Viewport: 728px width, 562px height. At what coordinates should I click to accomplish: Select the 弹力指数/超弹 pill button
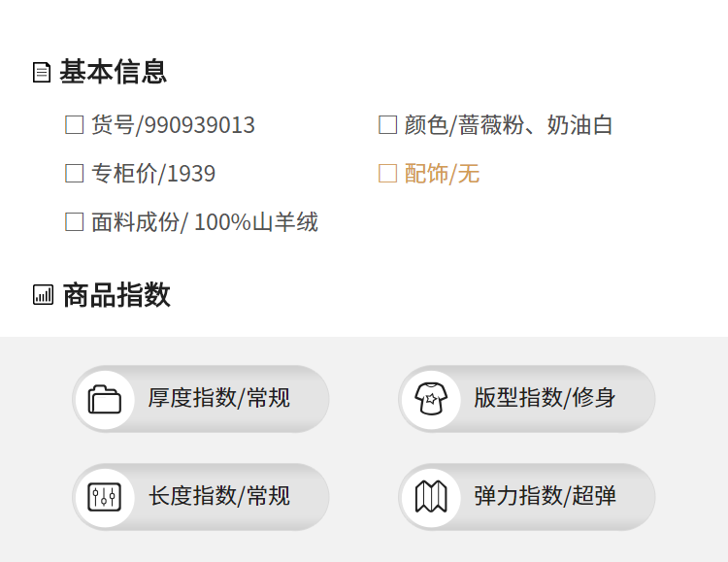[x=527, y=497]
